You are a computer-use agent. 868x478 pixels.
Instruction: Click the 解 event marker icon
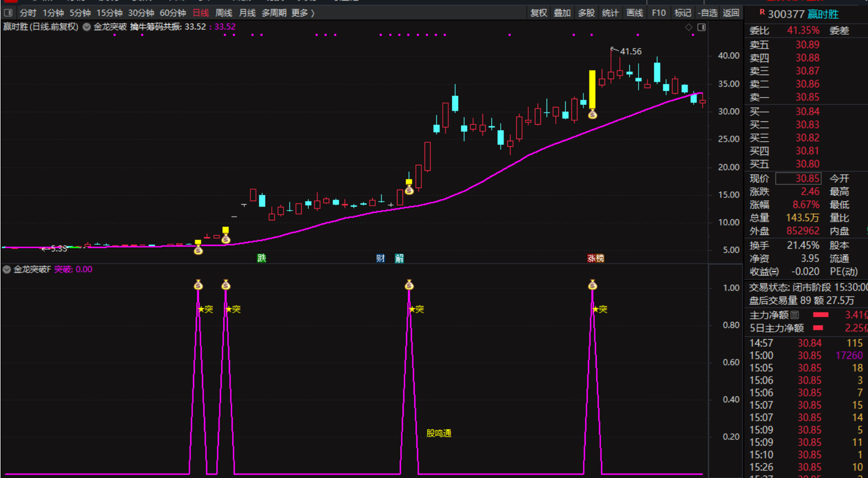click(399, 258)
